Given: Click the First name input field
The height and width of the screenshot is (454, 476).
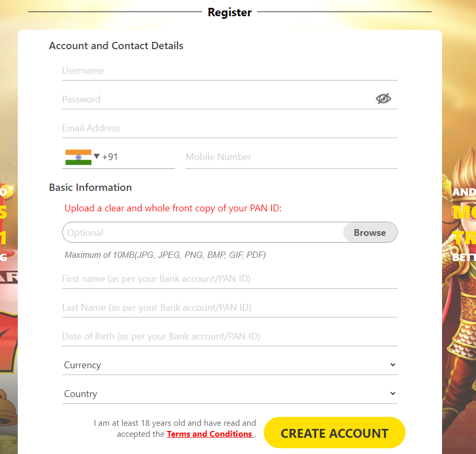Looking at the screenshot, I should click(230, 279).
